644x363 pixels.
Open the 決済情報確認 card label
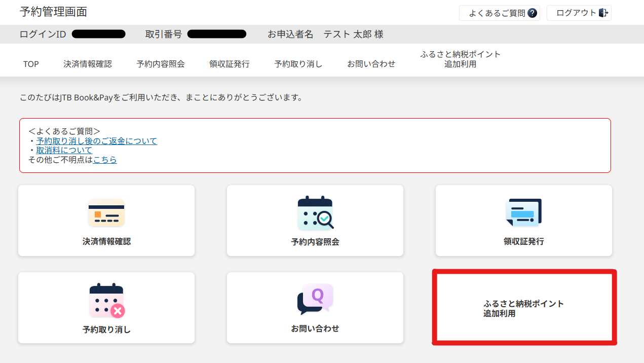click(x=106, y=242)
